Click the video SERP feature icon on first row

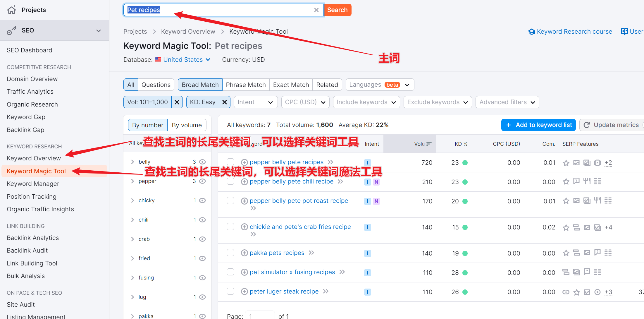pyautogui.click(x=597, y=163)
